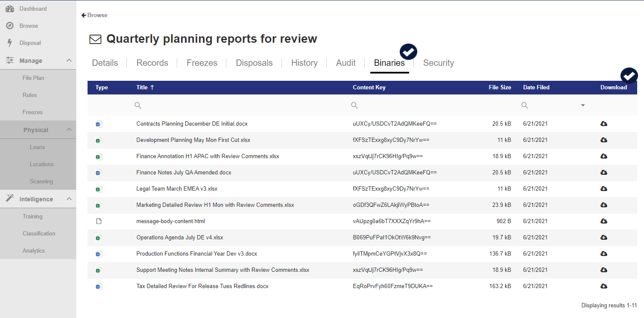Collapse the Physical section chevron

(69, 130)
